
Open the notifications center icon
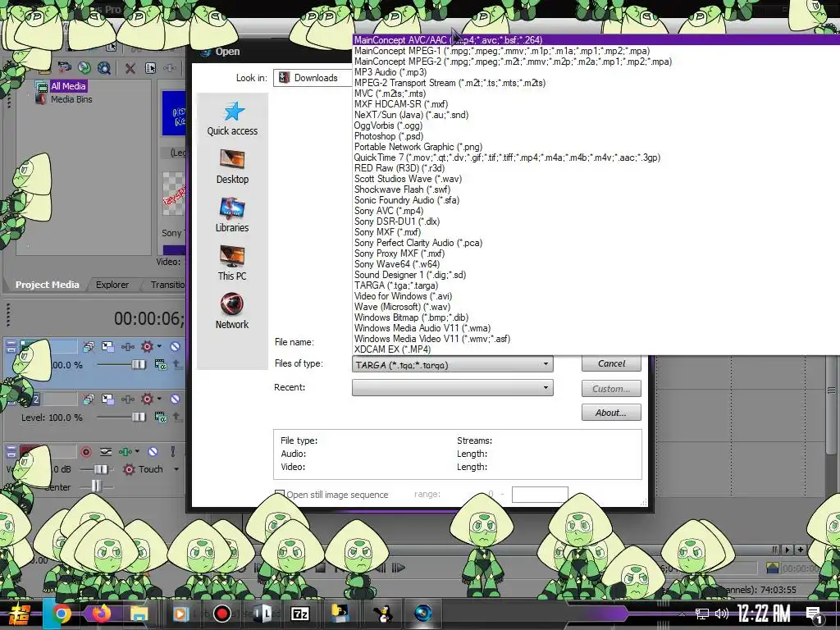tap(814, 614)
